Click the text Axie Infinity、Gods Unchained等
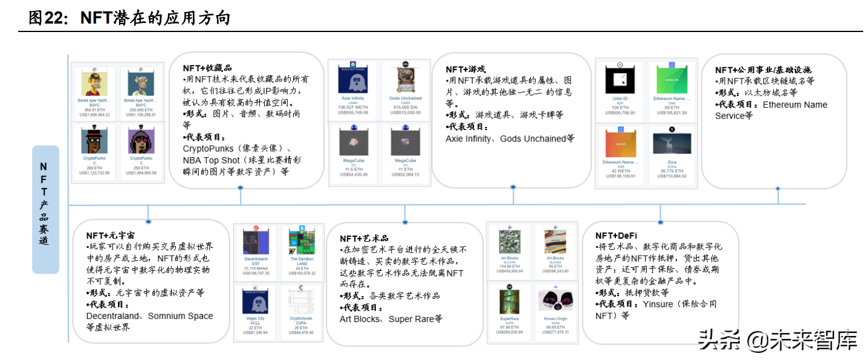Viewport: 868px width, 362px height. coord(510,138)
